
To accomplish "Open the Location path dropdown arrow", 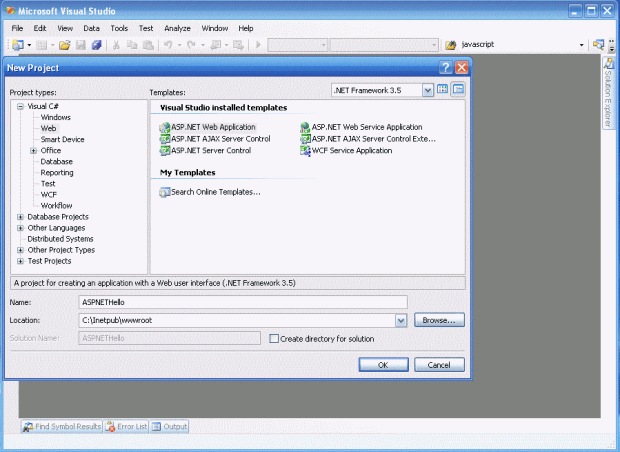I will click(x=401, y=320).
